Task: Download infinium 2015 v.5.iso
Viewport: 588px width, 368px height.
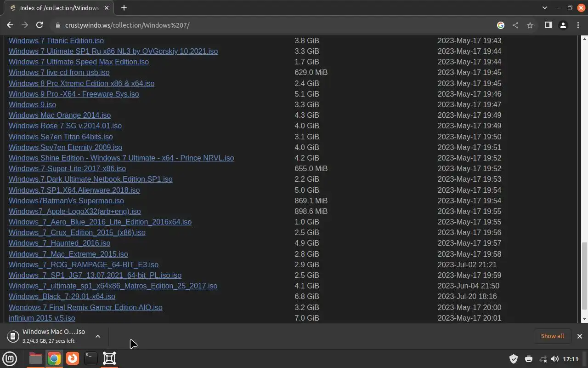Action: pos(42,318)
